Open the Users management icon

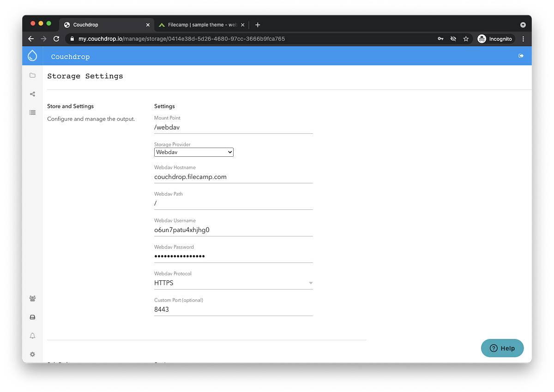(32, 298)
